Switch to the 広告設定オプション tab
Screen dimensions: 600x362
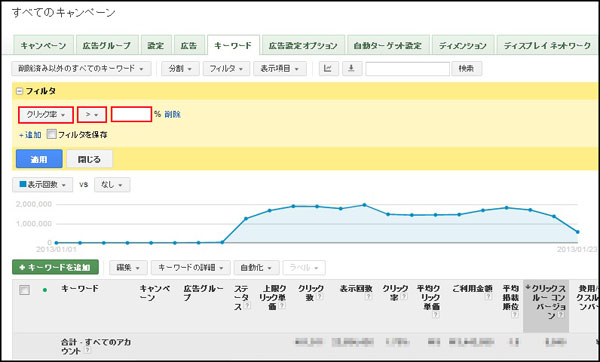tap(303, 46)
